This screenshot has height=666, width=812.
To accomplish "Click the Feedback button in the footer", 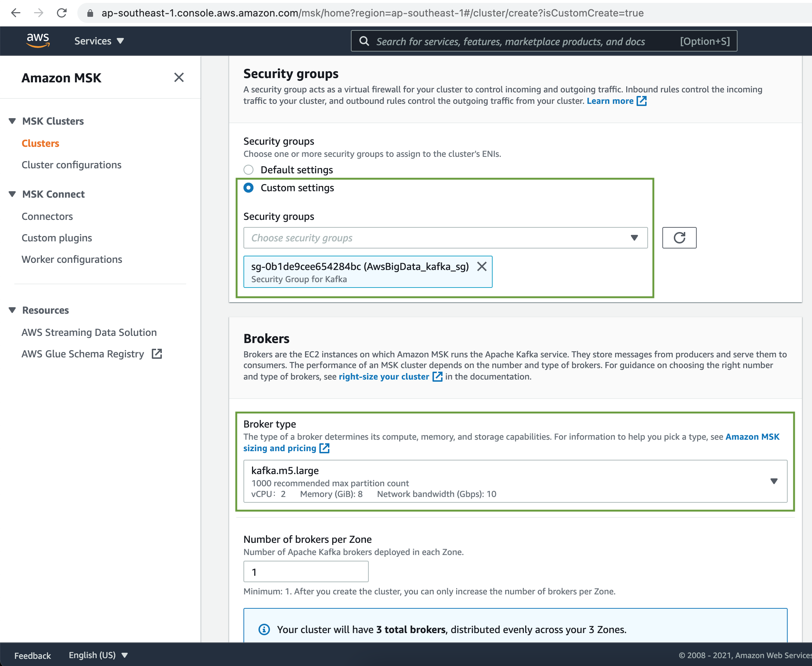I will click(x=33, y=656).
